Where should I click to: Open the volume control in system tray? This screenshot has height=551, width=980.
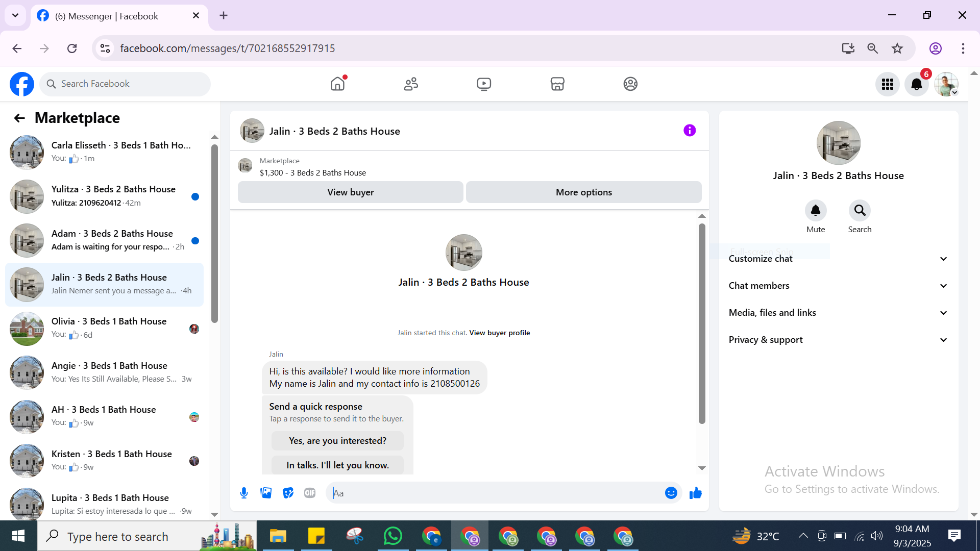coord(877,536)
